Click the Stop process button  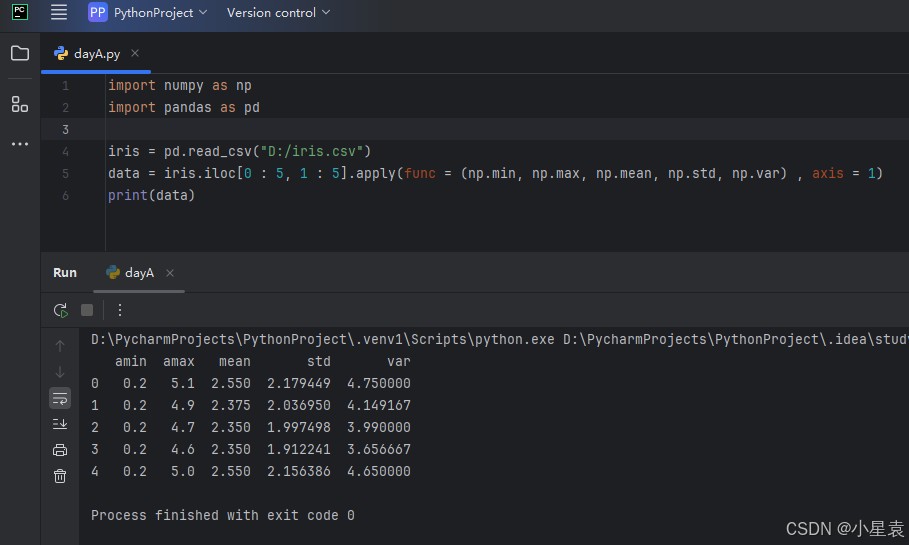[x=87, y=310]
